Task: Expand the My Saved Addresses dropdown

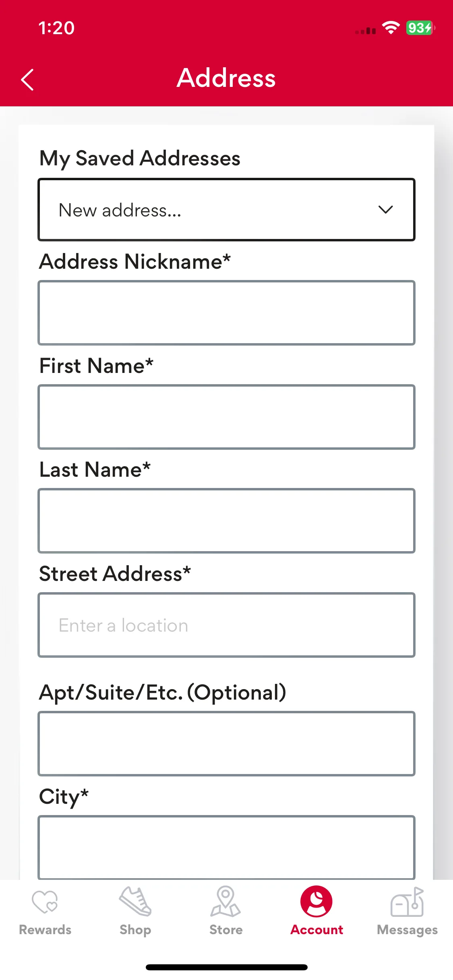Action: (226, 210)
